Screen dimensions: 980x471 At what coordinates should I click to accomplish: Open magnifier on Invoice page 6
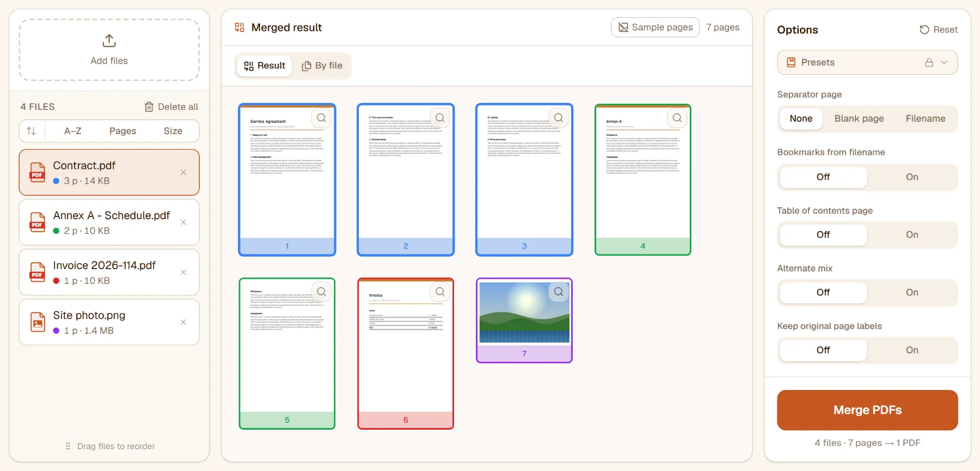click(x=440, y=292)
